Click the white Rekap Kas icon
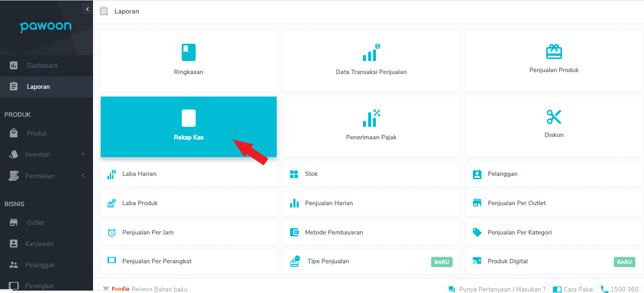Screen dimensions: 644x293 pyautogui.click(x=188, y=118)
